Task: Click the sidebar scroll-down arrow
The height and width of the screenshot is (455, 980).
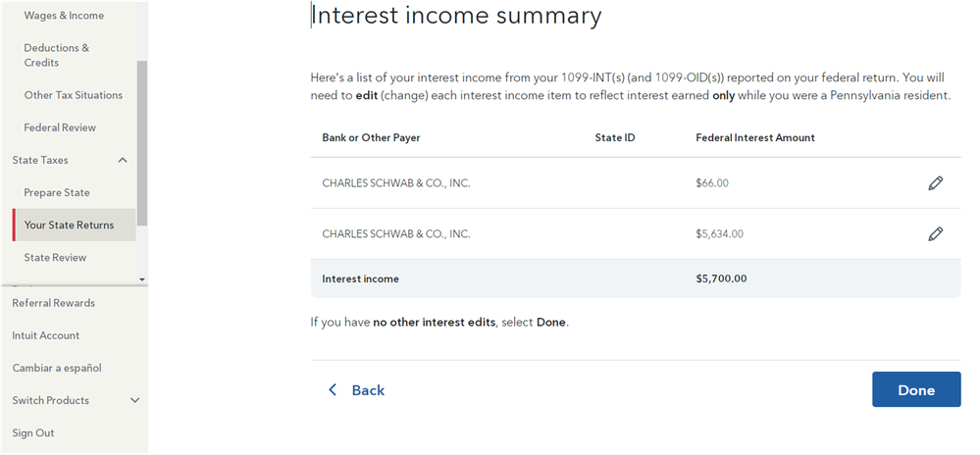Action: [142, 279]
